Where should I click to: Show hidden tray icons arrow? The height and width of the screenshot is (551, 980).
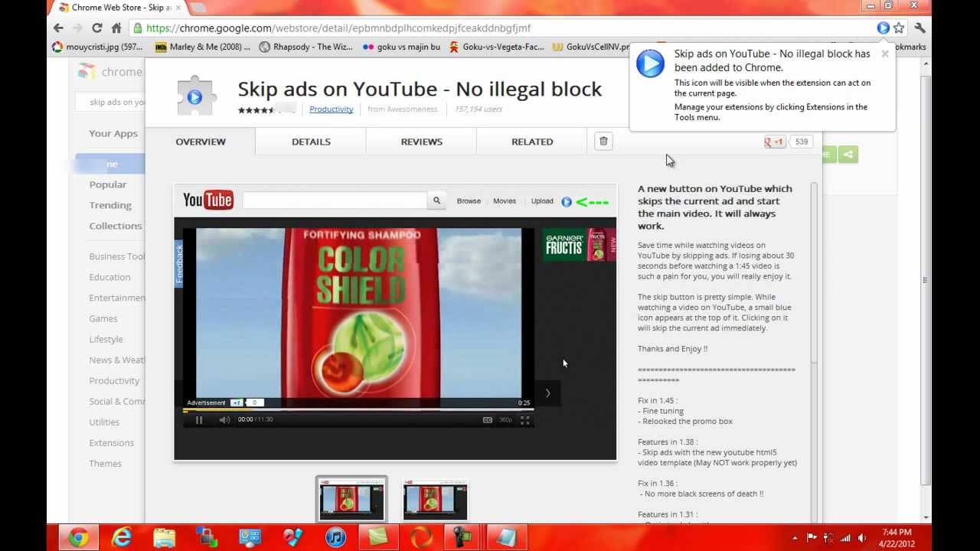coord(795,538)
